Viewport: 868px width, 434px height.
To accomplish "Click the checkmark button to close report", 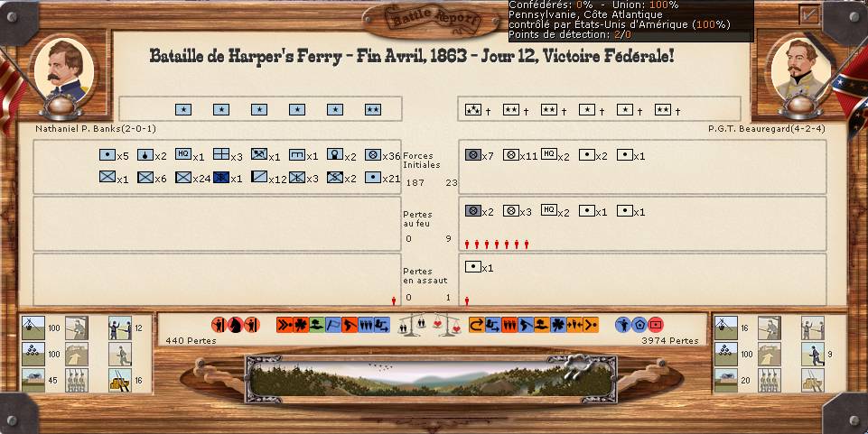I will pos(808,15).
